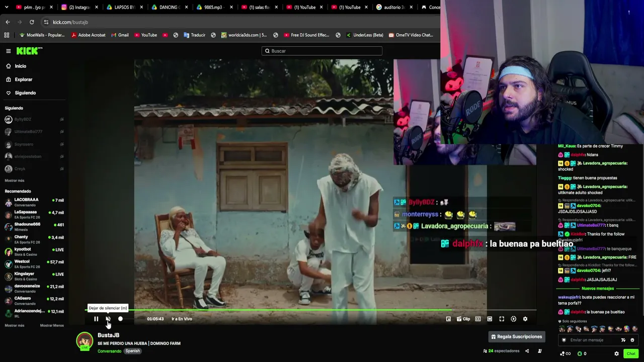Enter fullscreen video mode
The height and width of the screenshot is (362, 644).
click(502, 319)
